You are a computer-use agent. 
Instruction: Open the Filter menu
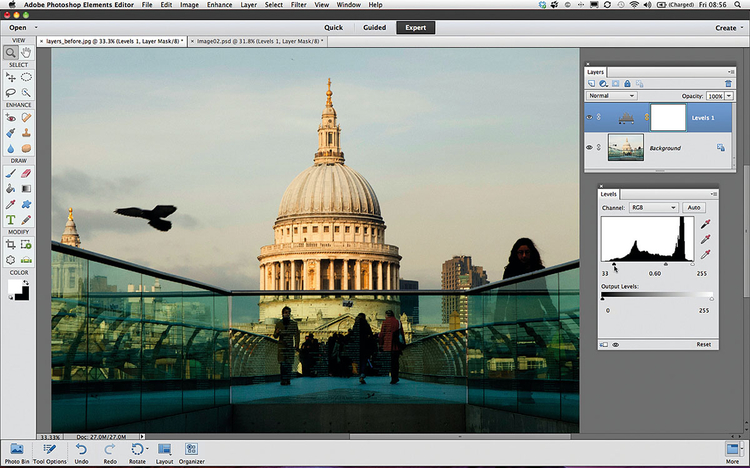point(298,5)
